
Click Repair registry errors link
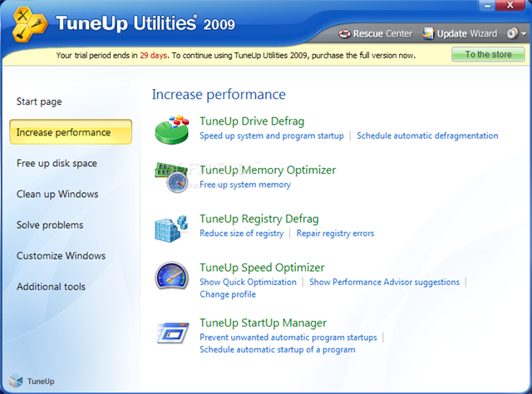point(335,233)
